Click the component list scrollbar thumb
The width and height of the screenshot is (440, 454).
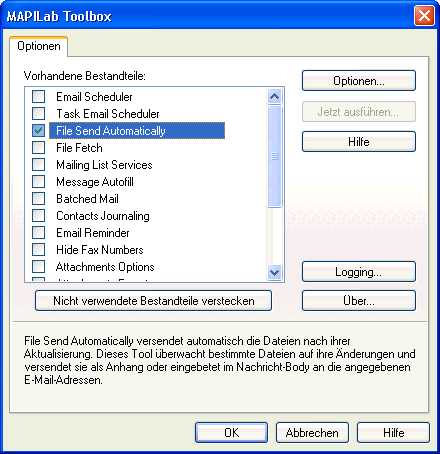[275, 156]
